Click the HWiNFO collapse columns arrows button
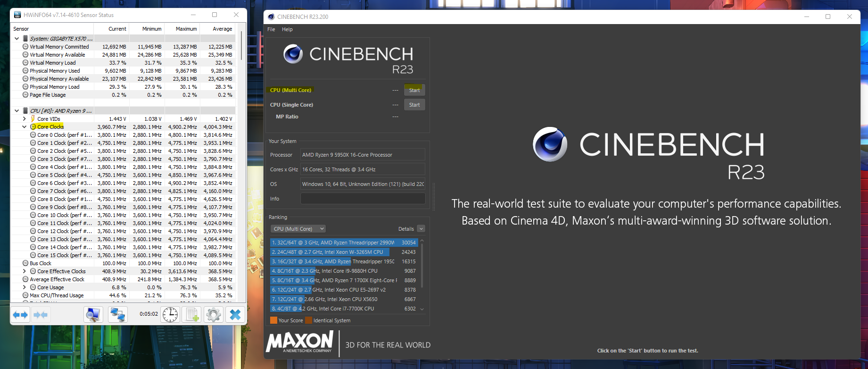 coord(41,315)
